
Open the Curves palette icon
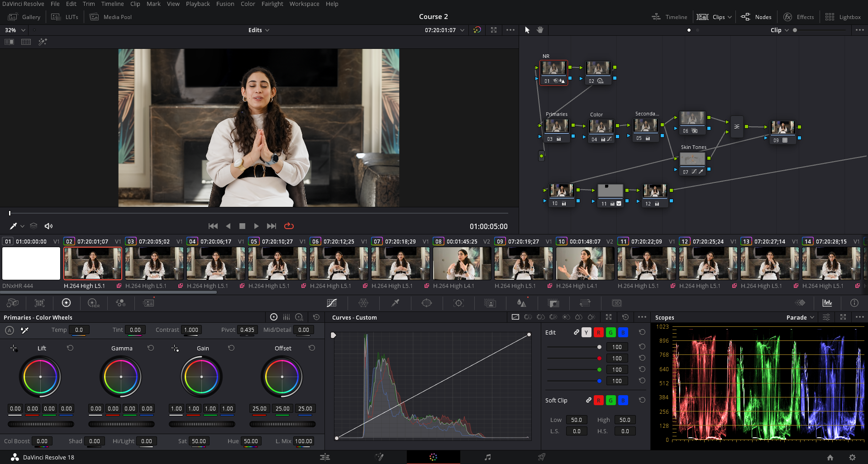pyautogui.click(x=332, y=303)
